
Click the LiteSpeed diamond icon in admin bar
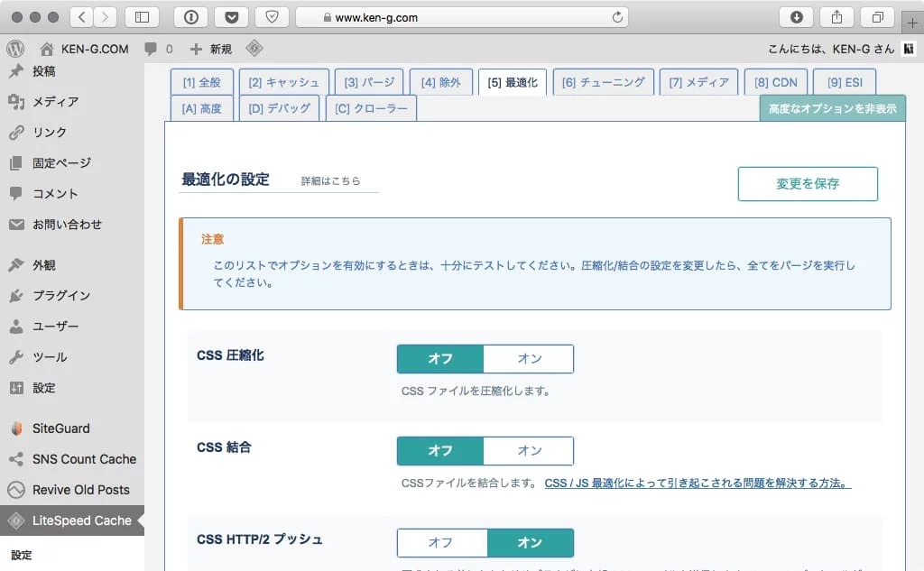point(254,49)
